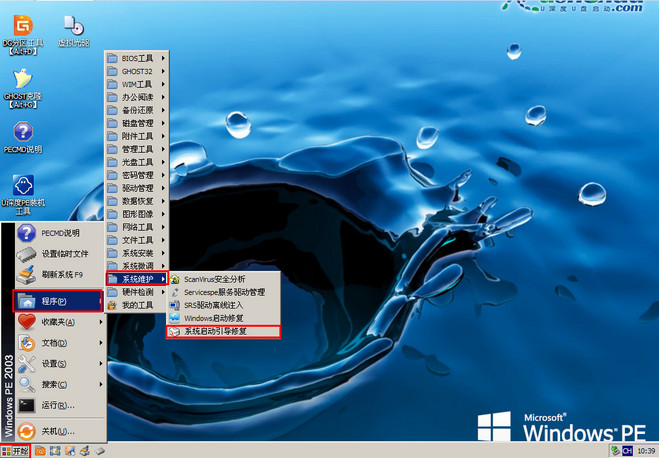
Task: Open the 光盘工具 program folder
Action: 137,162
